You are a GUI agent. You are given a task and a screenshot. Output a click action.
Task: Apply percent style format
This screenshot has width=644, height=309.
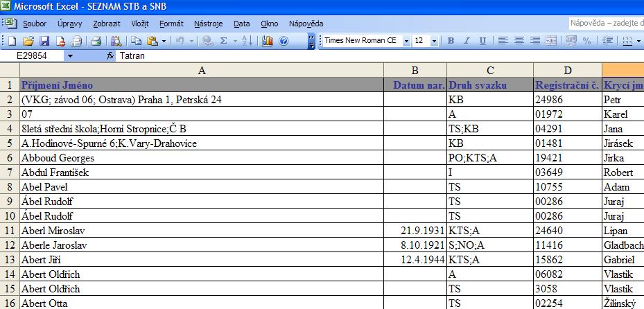coord(586,41)
